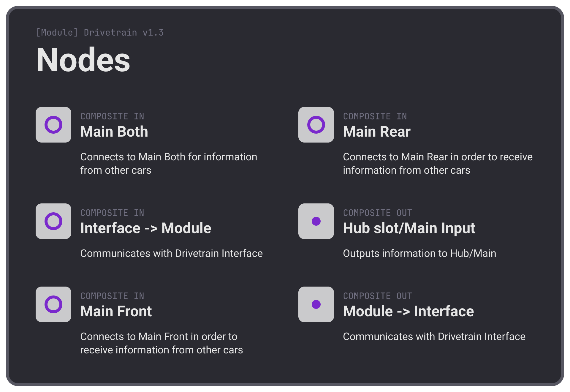Click the Nodes heading

[x=83, y=60]
